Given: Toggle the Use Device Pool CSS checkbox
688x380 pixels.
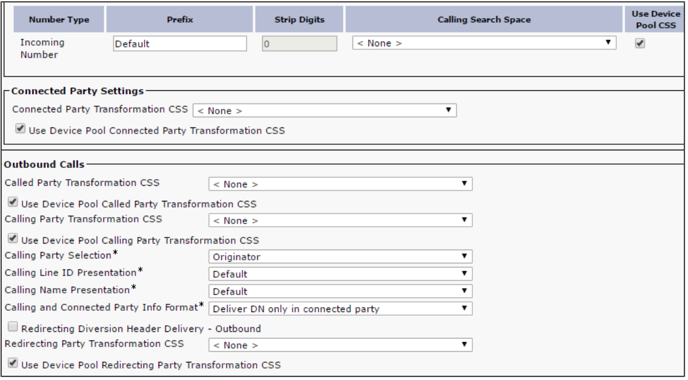Looking at the screenshot, I should [x=640, y=43].
